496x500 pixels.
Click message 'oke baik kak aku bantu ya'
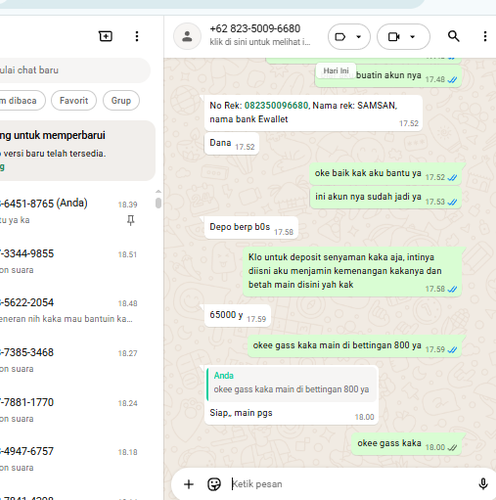coord(385,174)
